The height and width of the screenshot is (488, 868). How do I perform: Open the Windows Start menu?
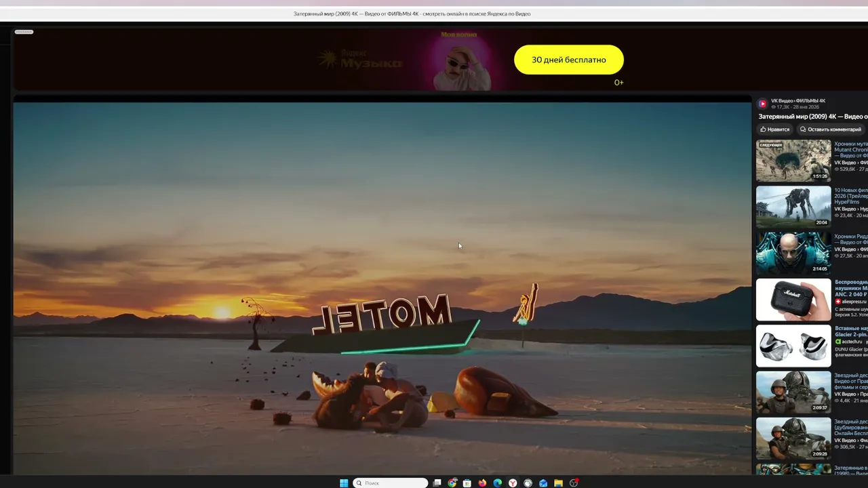(x=344, y=483)
